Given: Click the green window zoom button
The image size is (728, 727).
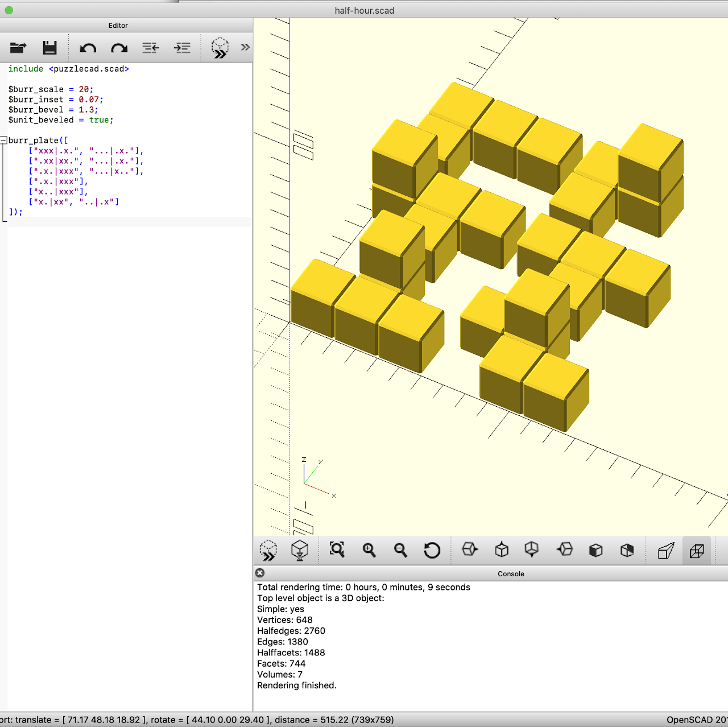Looking at the screenshot, I should coord(9,10).
